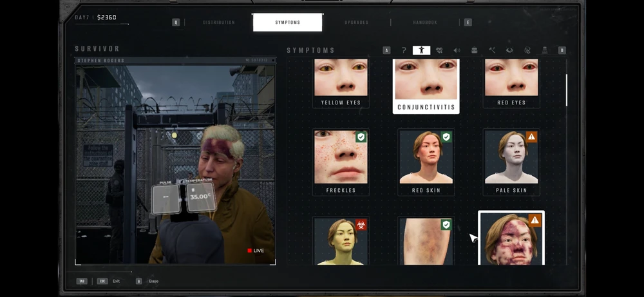The height and width of the screenshot is (297, 644).
Task: Open the Upgrades tab
Action: (356, 23)
